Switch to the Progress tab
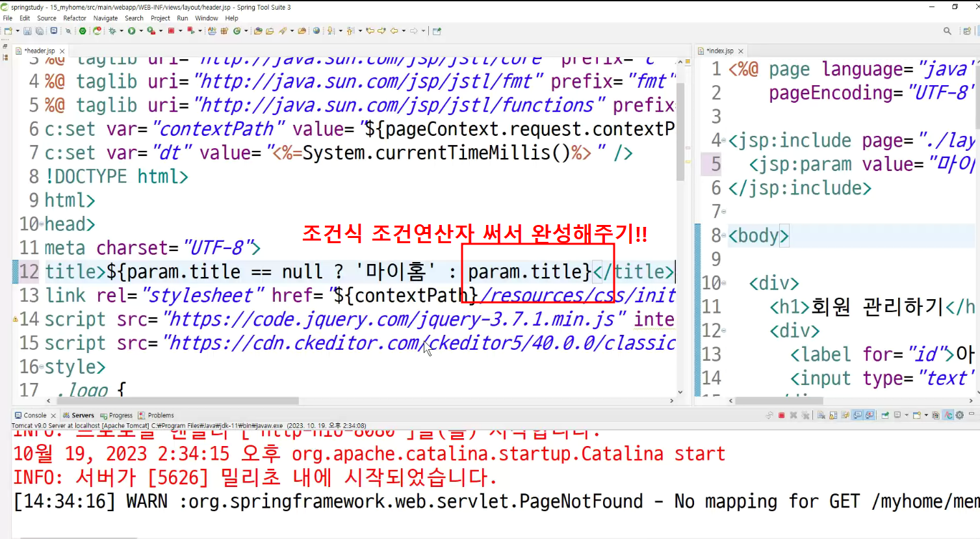 (x=116, y=415)
